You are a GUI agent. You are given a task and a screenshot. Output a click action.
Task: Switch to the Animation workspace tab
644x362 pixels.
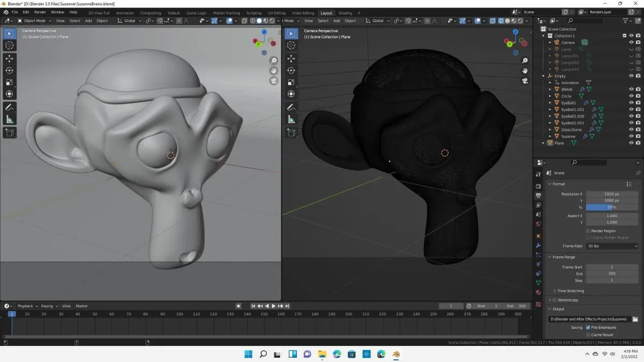[125, 13]
